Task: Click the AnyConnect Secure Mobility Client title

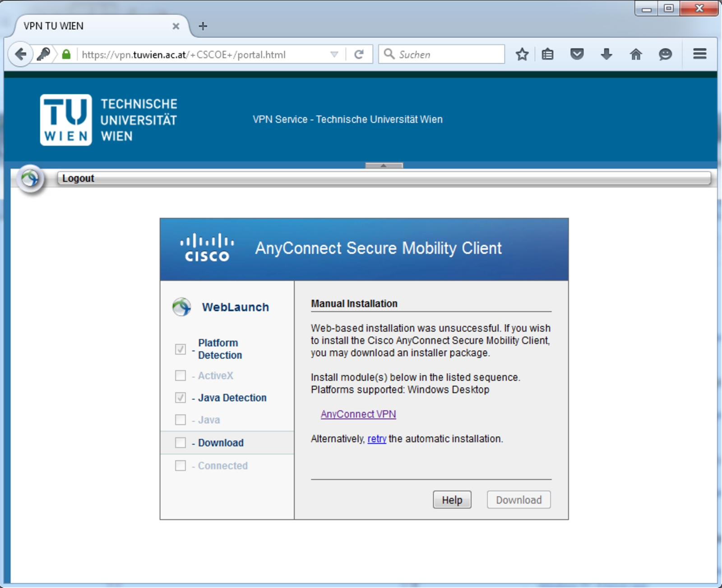Action: (379, 248)
